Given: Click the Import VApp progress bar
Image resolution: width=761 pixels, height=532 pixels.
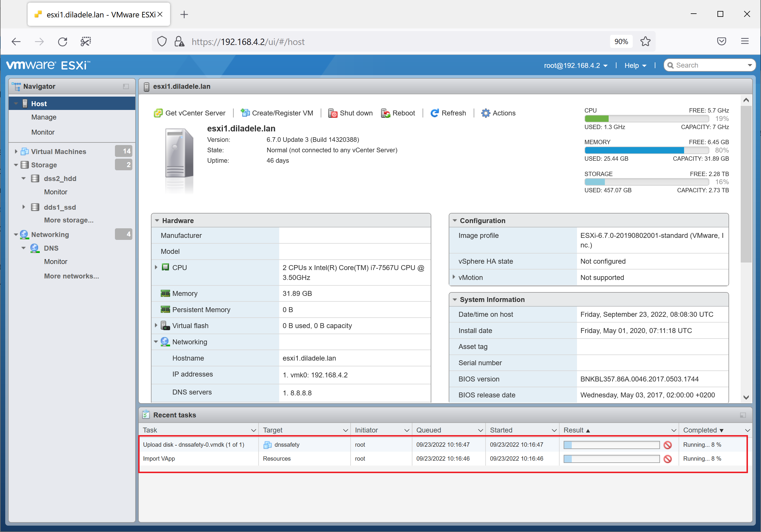Looking at the screenshot, I should point(612,459).
